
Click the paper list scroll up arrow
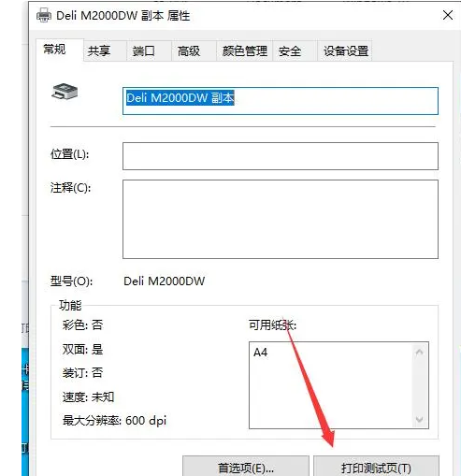coord(420,352)
